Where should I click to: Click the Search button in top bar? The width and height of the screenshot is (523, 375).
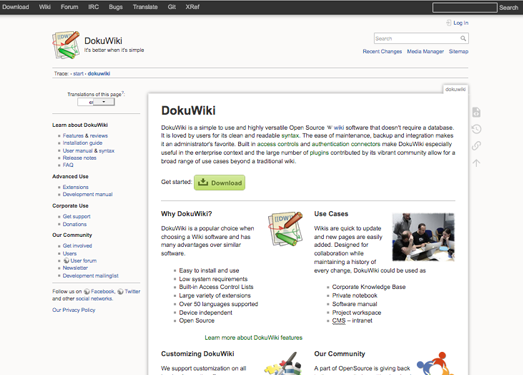509,7
